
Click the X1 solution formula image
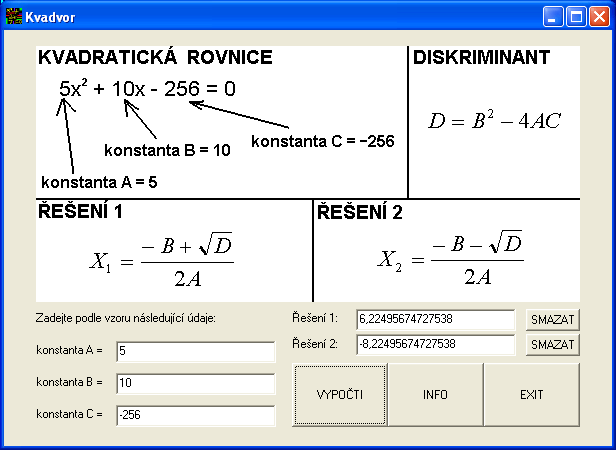pyautogui.click(x=162, y=259)
